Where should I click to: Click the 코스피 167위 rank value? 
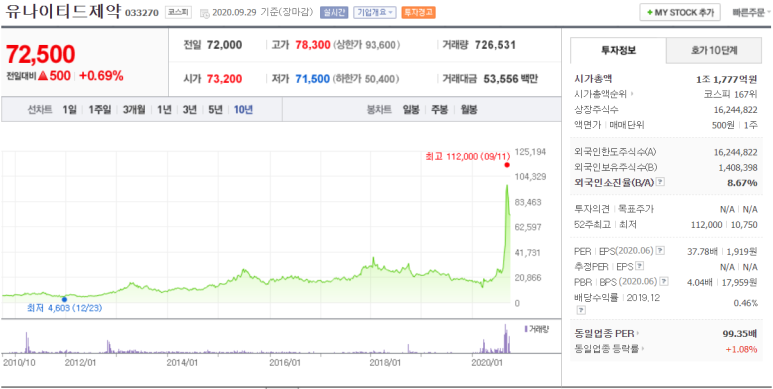point(731,94)
